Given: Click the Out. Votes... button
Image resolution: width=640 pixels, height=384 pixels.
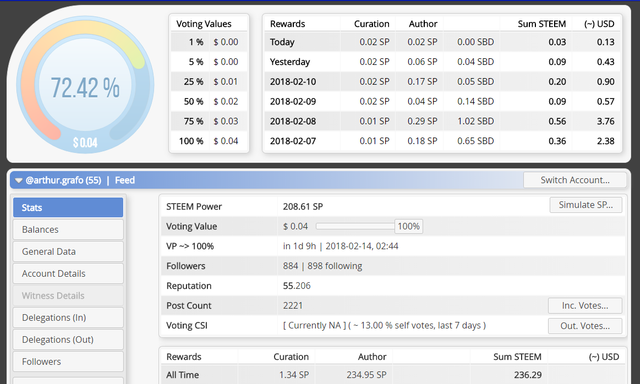Looking at the screenshot, I should pyautogui.click(x=585, y=326).
